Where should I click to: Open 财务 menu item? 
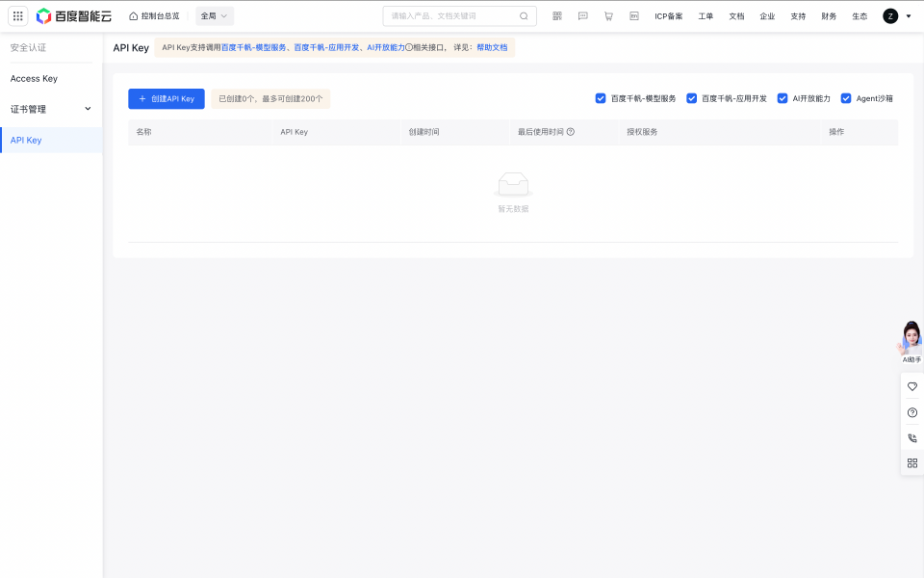pyautogui.click(x=829, y=16)
